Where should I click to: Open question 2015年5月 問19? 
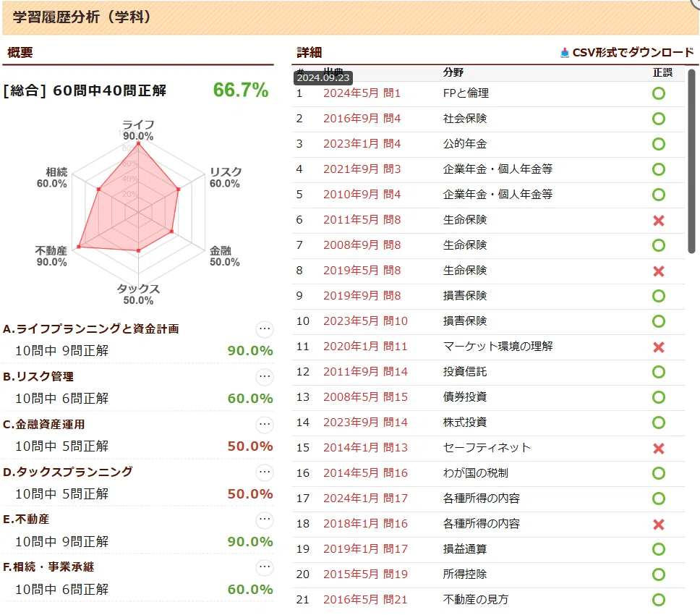[x=366, y=574]
